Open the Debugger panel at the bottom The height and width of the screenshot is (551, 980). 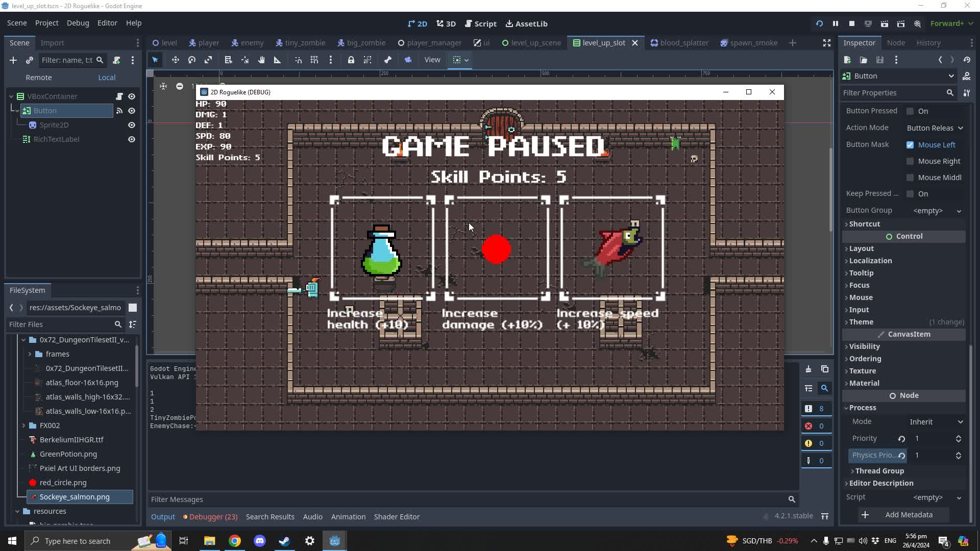tap(210, 516)
